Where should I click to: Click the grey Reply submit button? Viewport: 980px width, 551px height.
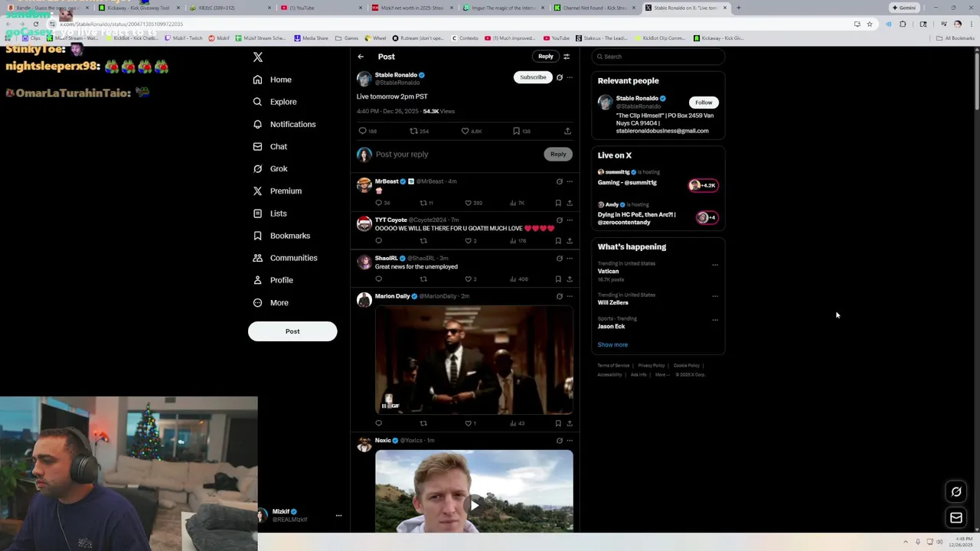[x=558, y=155]
